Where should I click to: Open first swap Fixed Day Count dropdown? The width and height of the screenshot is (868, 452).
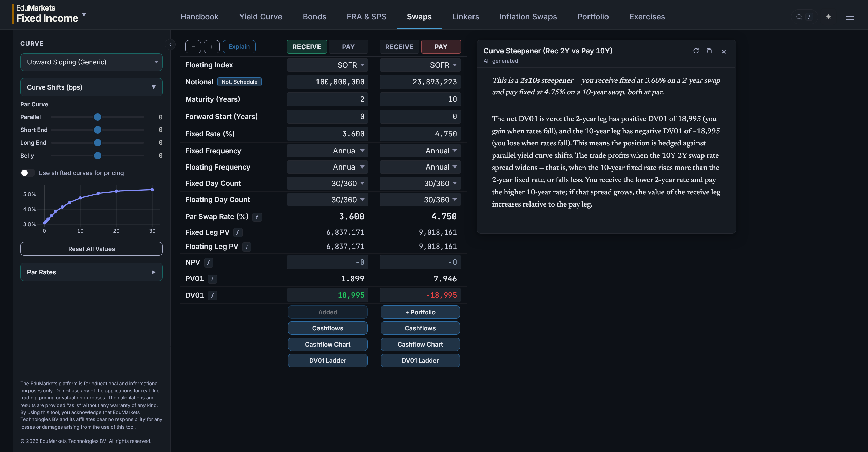(327, 183)
